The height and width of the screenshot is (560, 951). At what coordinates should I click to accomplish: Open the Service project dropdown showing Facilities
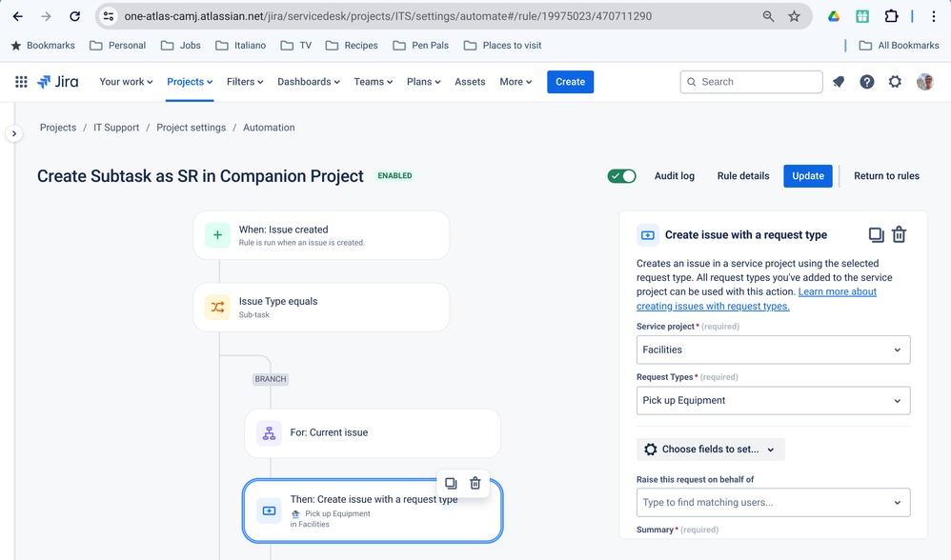coord(774,350)
